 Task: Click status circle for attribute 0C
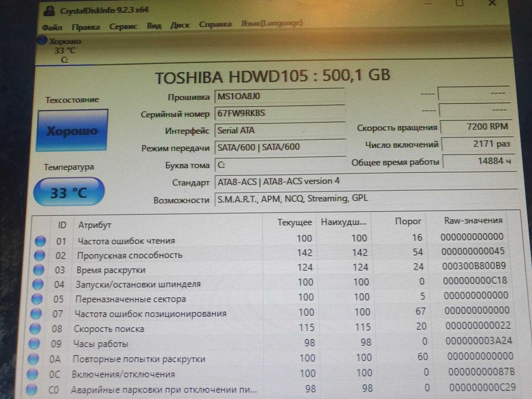(33, 374)
